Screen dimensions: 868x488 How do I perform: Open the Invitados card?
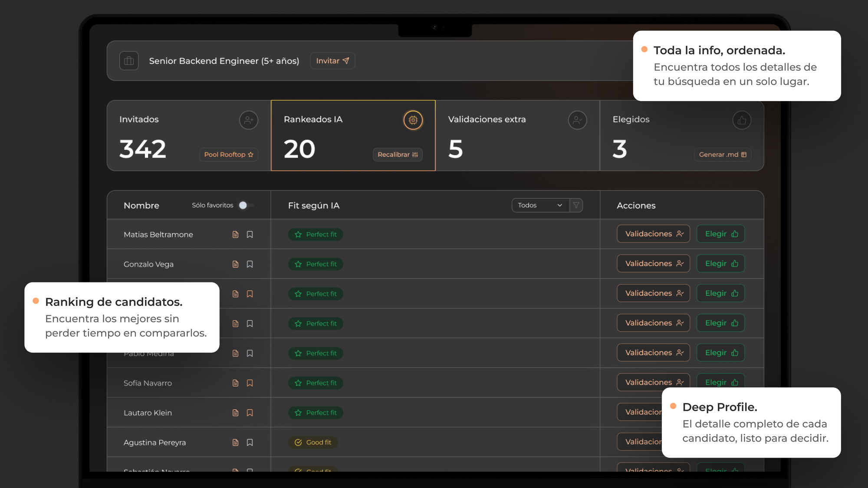click(189, 135)
